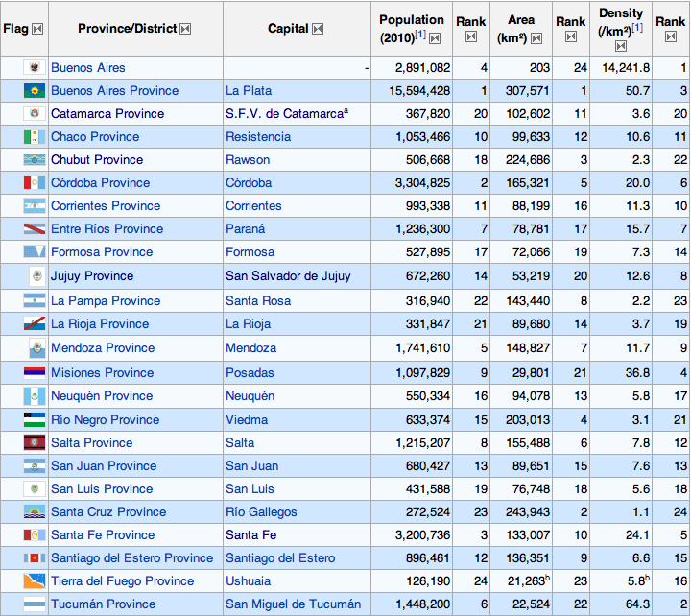Open the Misiones Province flag image
This screenshot has width=691, height=616.
pyautogui.click(x=35, y=373)
